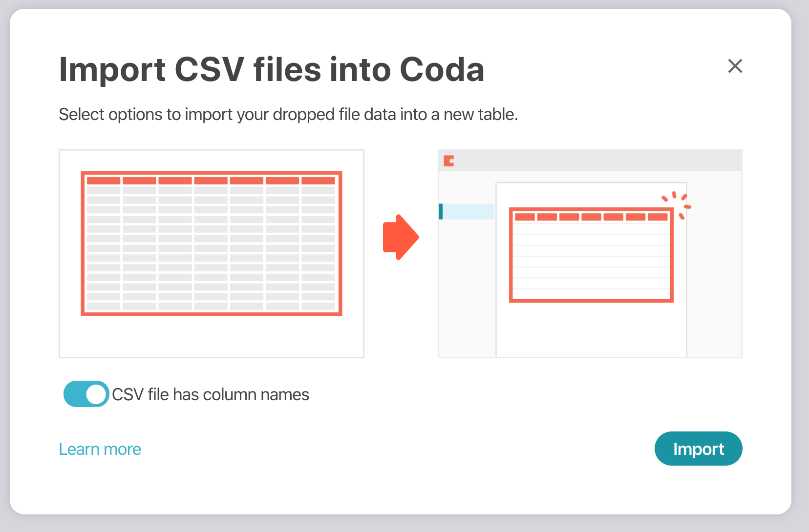
Task: Open the Learn more link
Action: click(x=100, y=449)
